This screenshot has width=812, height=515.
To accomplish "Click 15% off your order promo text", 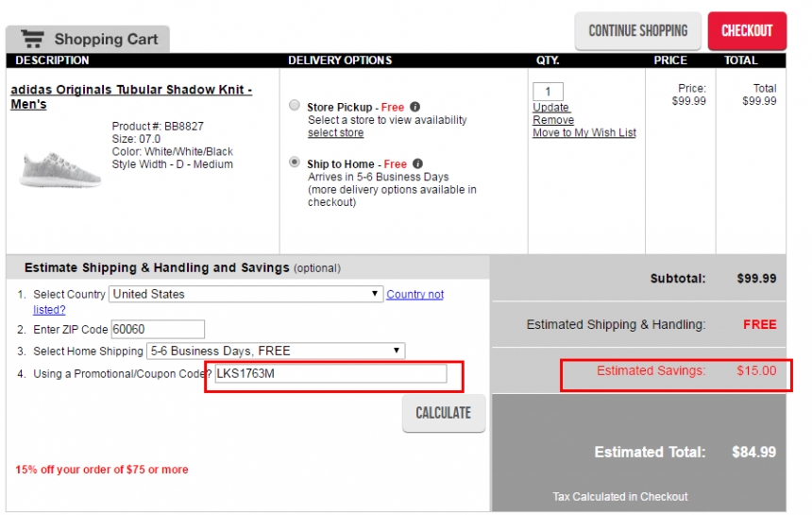I will pos(102,470).
